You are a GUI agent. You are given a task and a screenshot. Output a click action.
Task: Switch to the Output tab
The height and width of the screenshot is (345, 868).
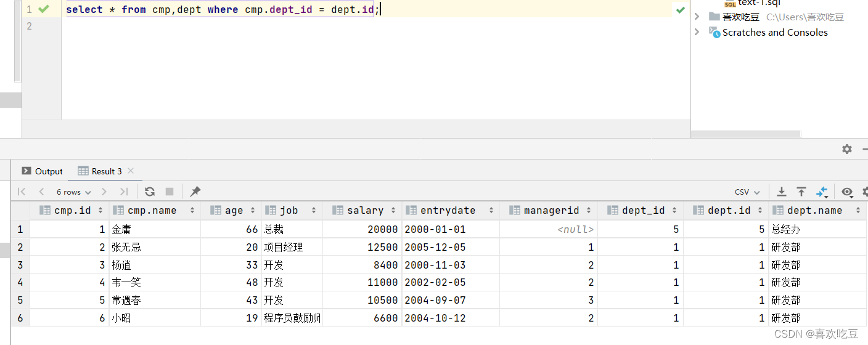tap(42, 171)
